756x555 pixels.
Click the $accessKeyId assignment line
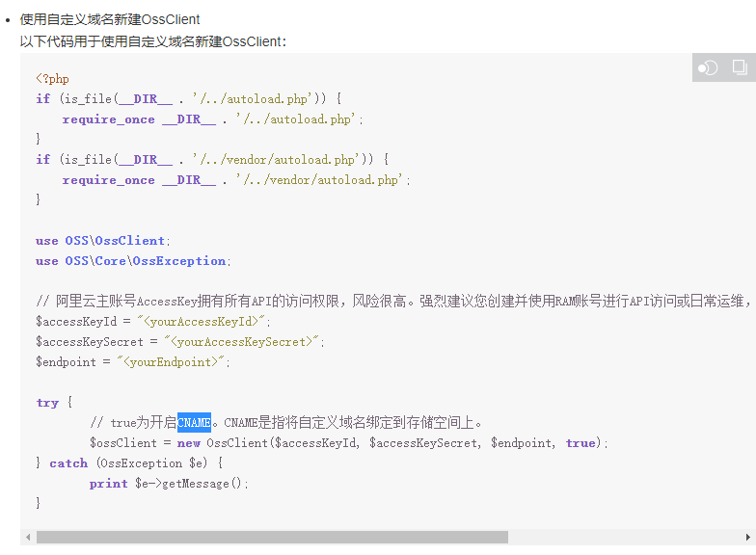[x=152, y=322]
